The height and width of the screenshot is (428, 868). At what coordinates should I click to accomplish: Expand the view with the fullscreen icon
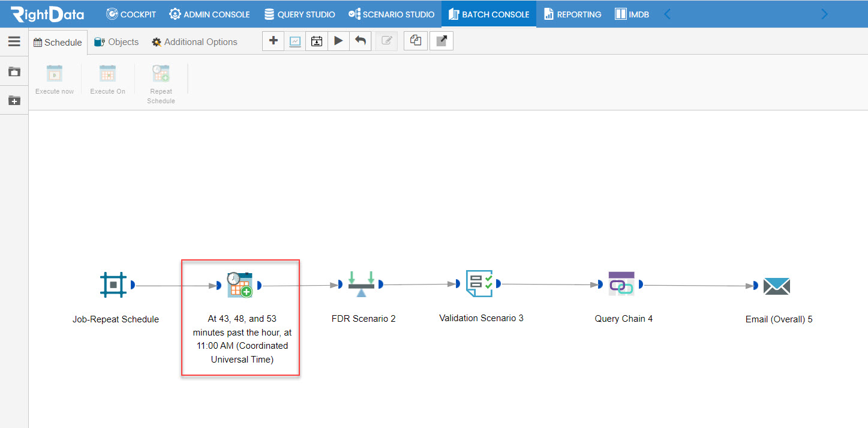(x=441, y=41)
